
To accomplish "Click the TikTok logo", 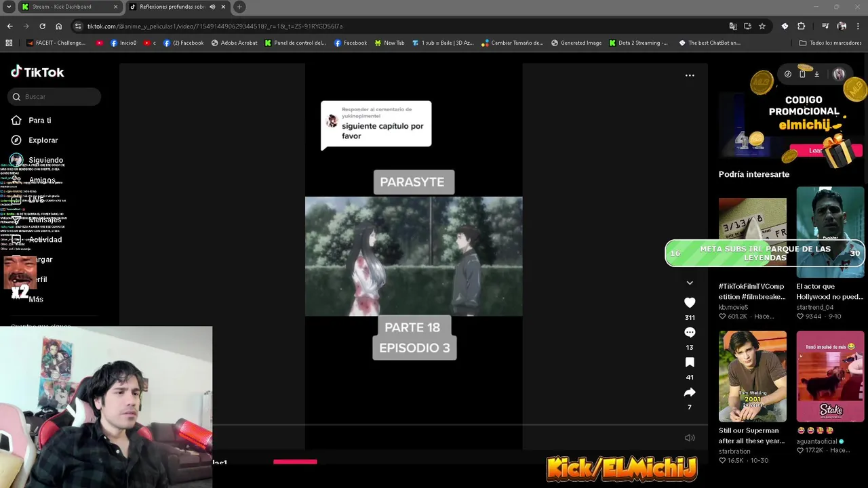I will [37, 72].
